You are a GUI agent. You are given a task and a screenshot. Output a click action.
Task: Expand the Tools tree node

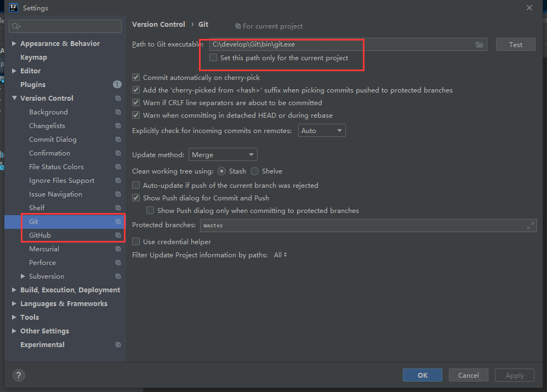coord(14,317)
